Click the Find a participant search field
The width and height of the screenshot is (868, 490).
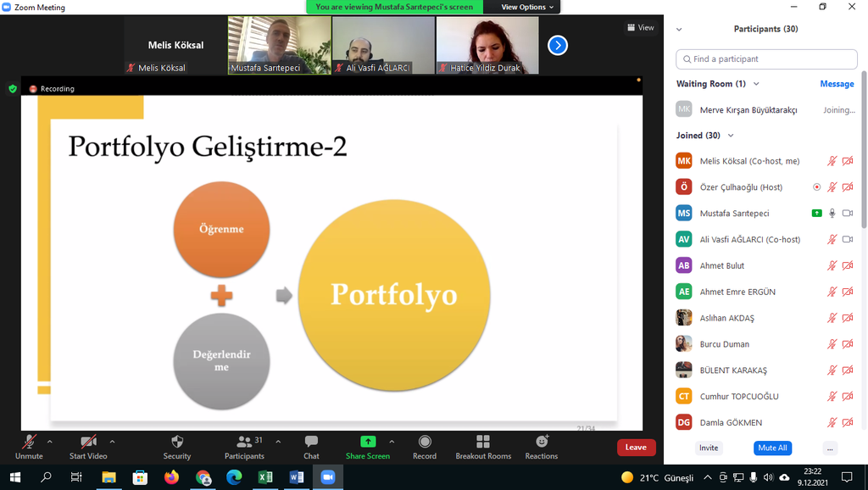[x=766, y=59]
